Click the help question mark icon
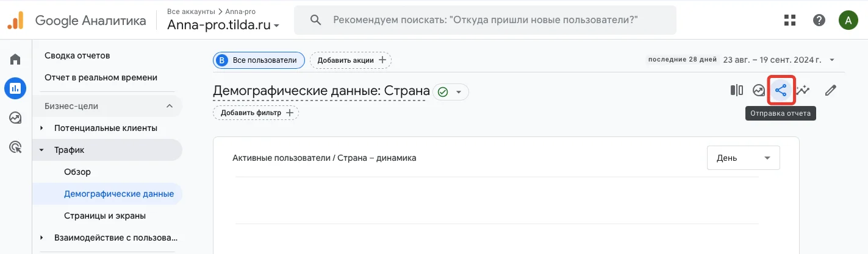Screen dimensions: 868x254 point(819,20)
